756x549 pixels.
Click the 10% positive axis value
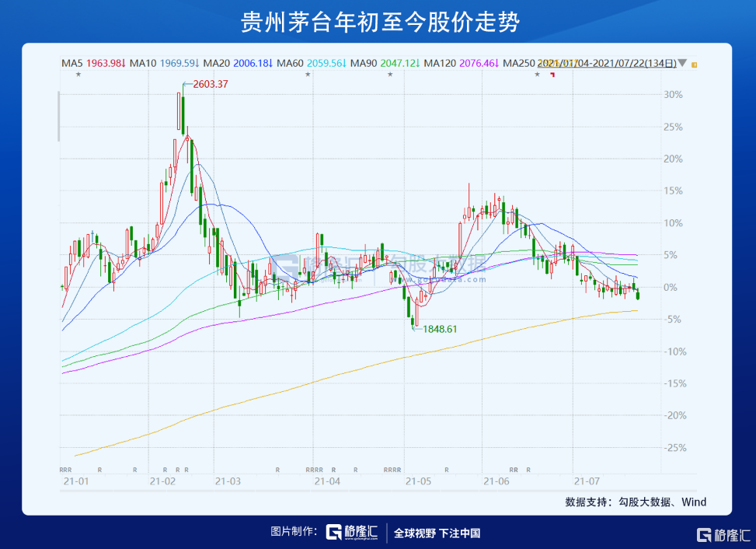673,223
